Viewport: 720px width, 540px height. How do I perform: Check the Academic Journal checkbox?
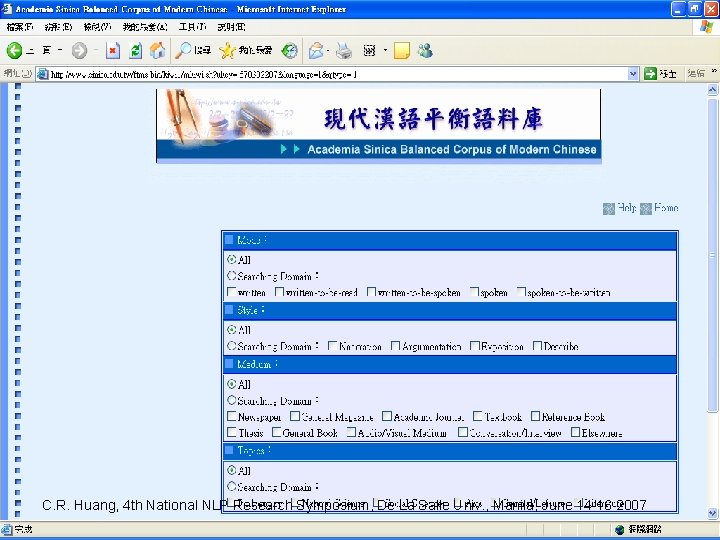(x=387, y=416)
